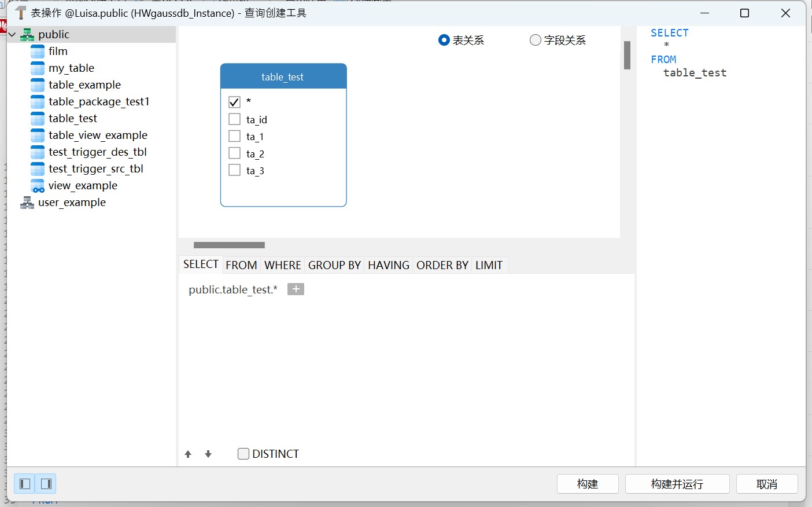Enable the DISTINCT checkbox
Screen dimensions: 812x507
click(x=243, y=454)
